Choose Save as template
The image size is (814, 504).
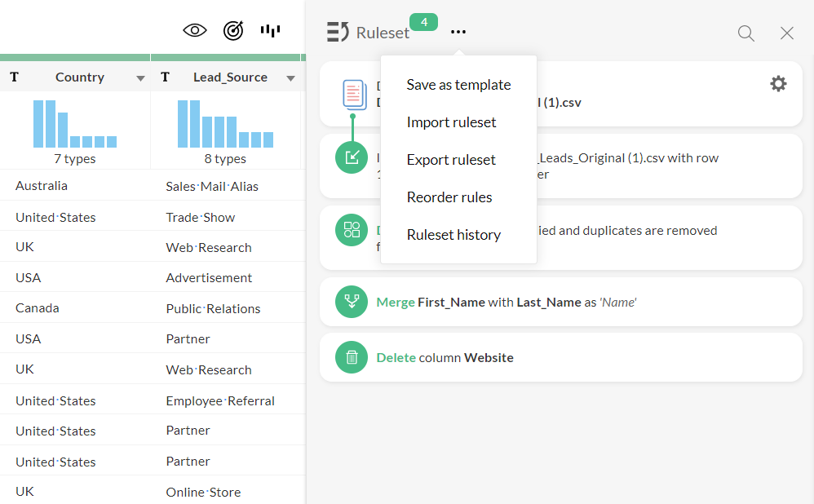[x=458, y=85]
